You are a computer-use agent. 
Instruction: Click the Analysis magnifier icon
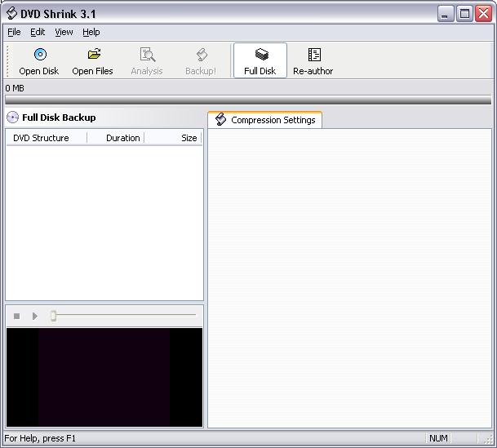[148, 55]
